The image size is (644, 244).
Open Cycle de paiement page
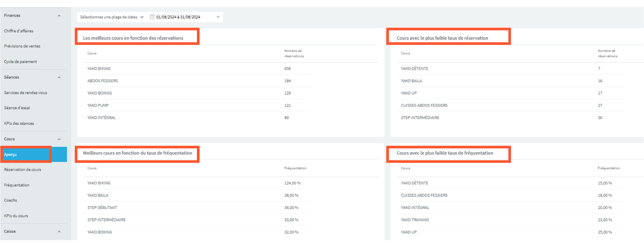(20, 62)
